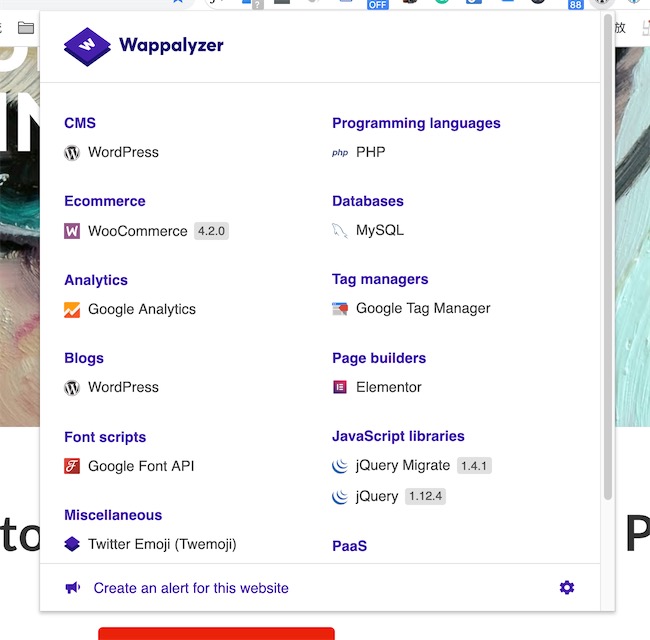
Task: Click the Twitter Emoji (Twemoji) icon
Action: tap(72, 544)
